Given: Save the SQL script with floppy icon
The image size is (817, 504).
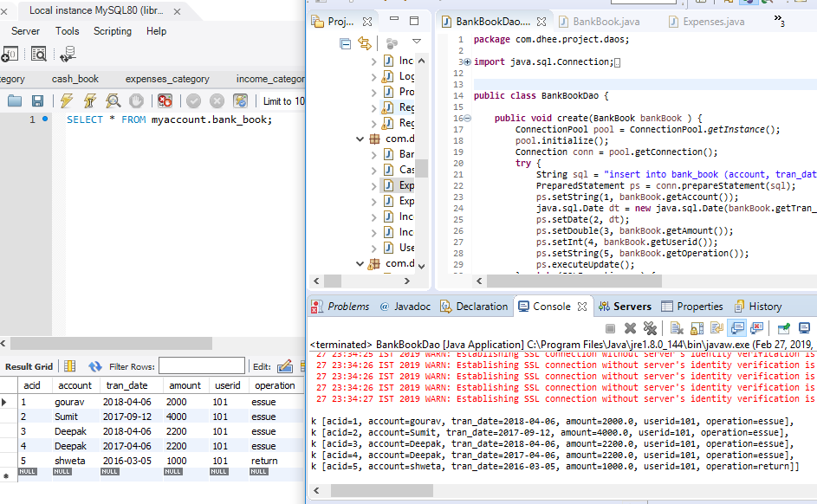Looking at the screenshot, I should tap(37, 100).
